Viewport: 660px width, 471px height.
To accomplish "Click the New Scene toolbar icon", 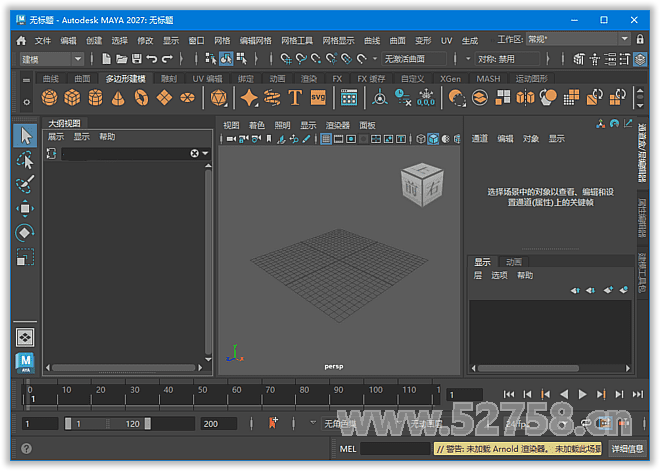I will 106,59.
